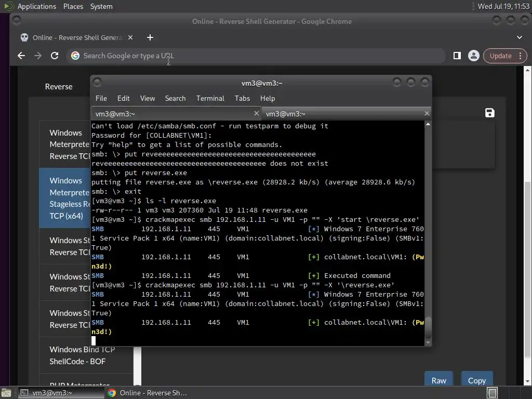Open the terminal Edit menu
The width and height of the screenshot is (532, 399).
point(124,98)
